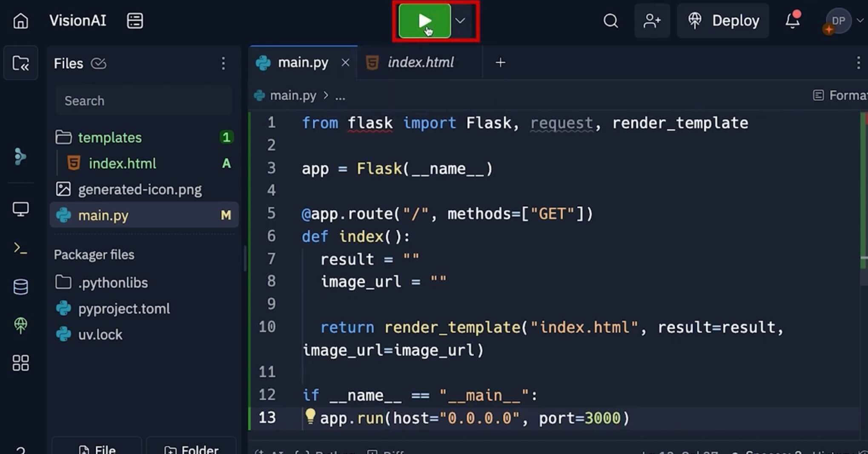Add a new tab with plus
The height and width of the screenshot is (454, 868).
pyautogui.click(x=500, y=63)
